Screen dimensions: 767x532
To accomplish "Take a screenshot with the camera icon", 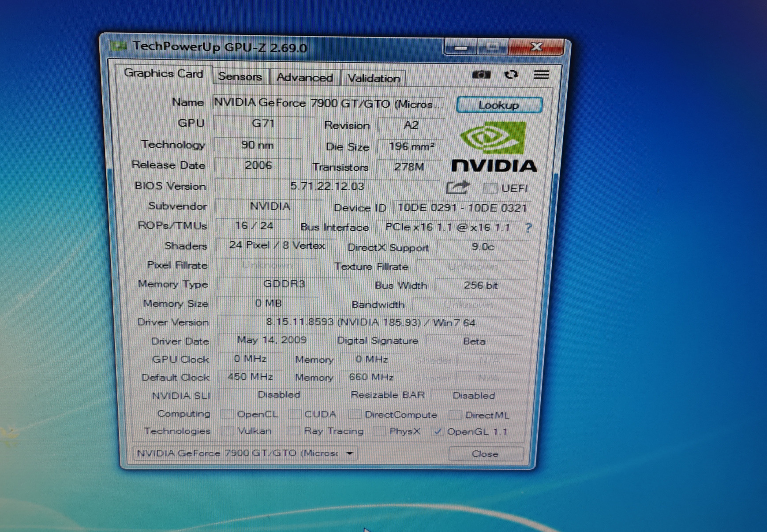I will pos(481,75).
